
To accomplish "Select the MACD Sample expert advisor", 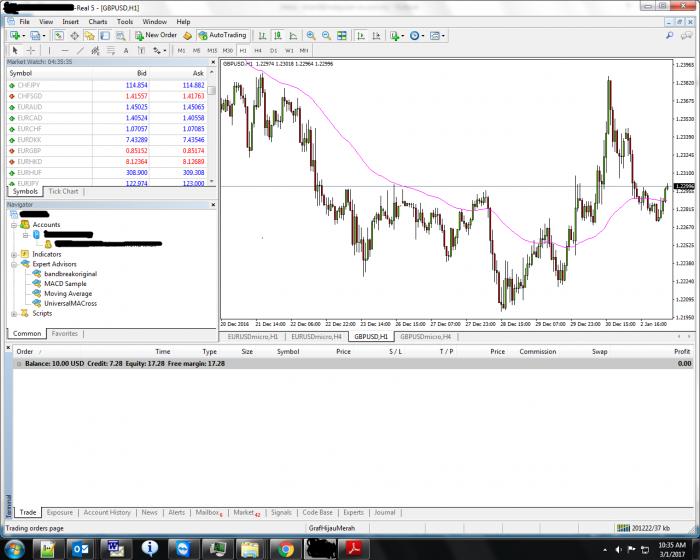I will pos(65,284).
